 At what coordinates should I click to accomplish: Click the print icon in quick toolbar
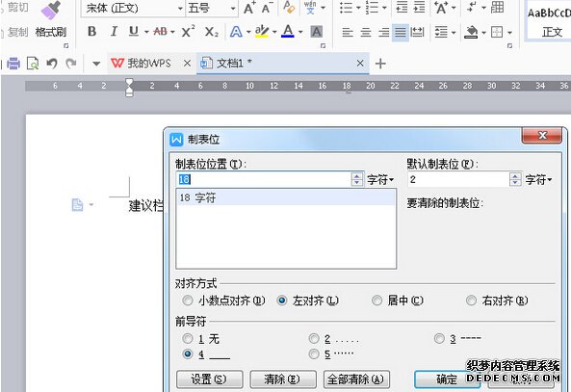click(13, 64)
